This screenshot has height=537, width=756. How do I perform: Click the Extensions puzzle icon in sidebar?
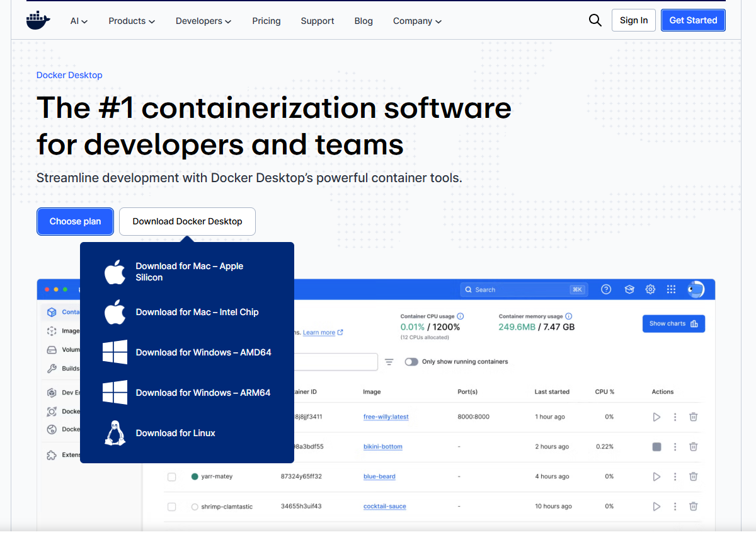pos(52,454)
